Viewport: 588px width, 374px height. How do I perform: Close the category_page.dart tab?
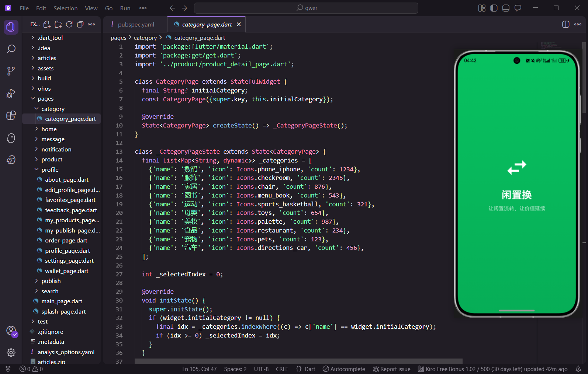[x=239, y=24]
